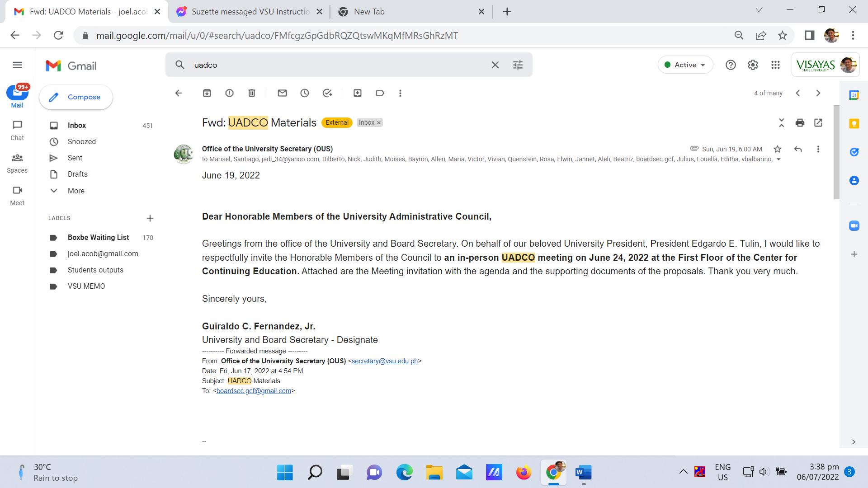This screenshot has height=488, width=868.
Task: Switch to the Suzette messaged VSU tab
Action: coord(250,12)
